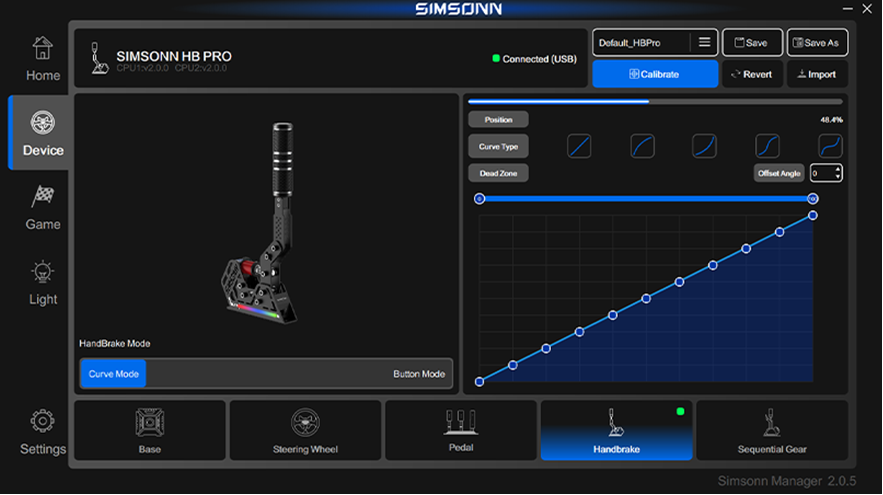Click the position progress bar
Screen dimensions: 883x495
coord(655,102)
